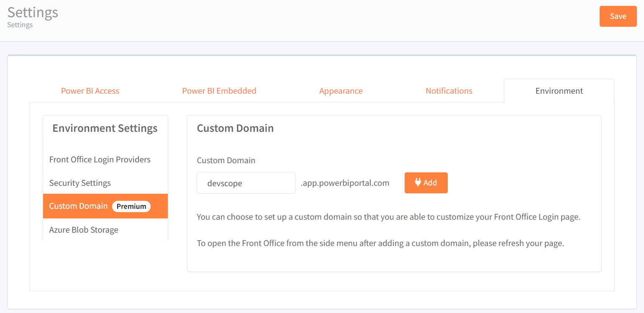Screen dimensions: 644x313
Task: Click the "Custom Domain" field label
Action: click(x=226, y=160)
